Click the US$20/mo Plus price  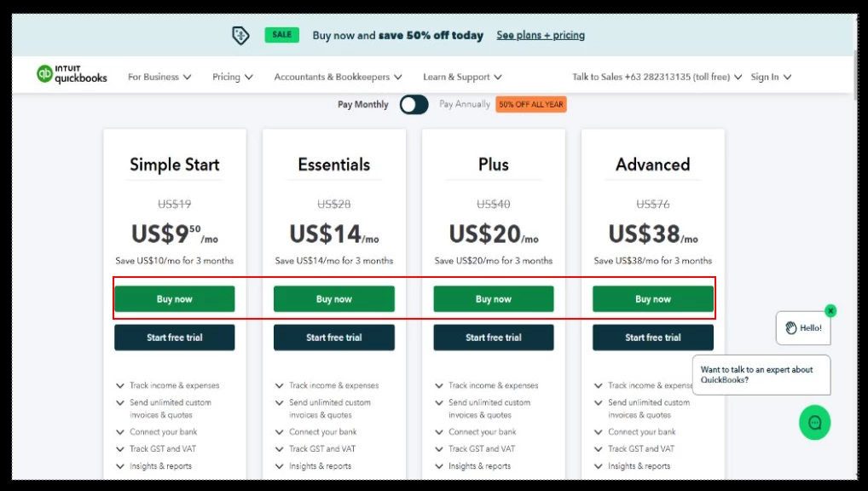click(x=493, y=234)
